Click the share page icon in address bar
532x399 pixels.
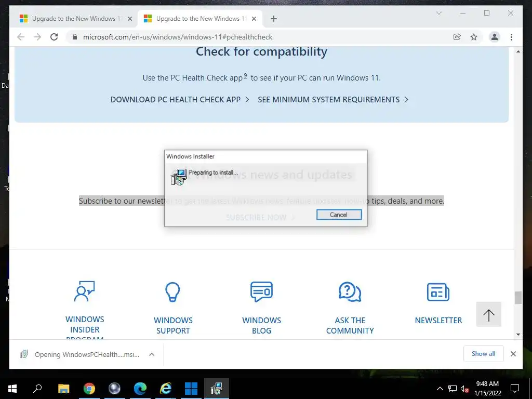457,37
